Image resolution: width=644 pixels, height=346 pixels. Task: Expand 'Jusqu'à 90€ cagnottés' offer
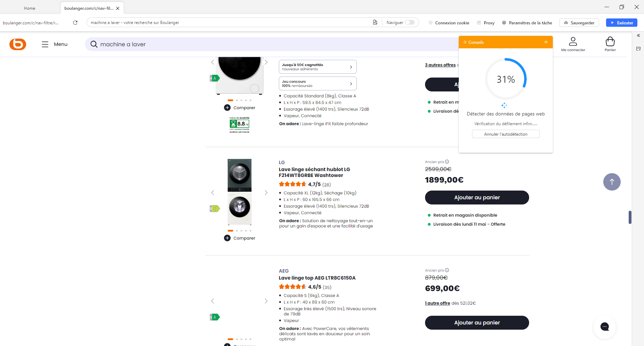318,67
